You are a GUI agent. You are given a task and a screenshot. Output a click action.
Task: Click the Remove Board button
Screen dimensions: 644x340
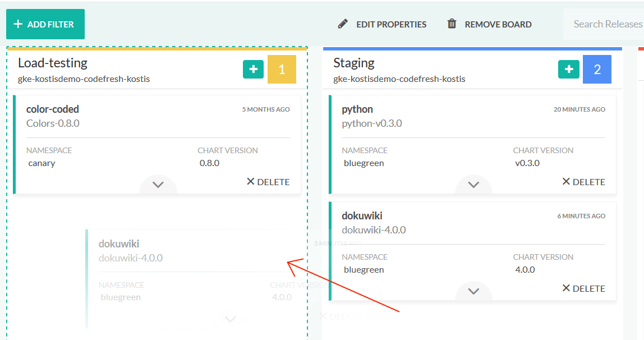(x=490, y=24)
